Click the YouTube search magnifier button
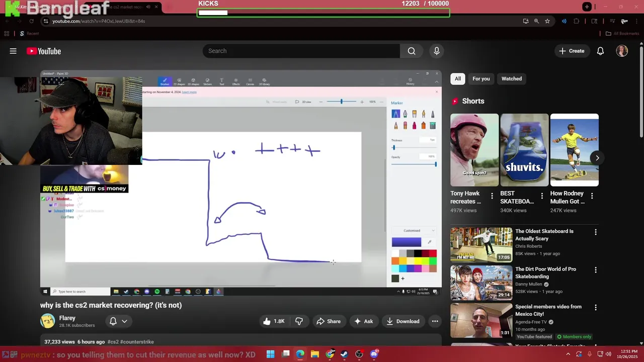Screen dimensions: 644x362 pos(412,51)
